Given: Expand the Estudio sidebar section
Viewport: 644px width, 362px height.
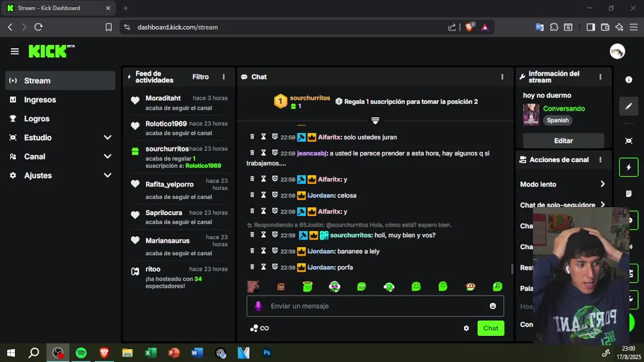Looking at the screenshot, I should point(60,137).
